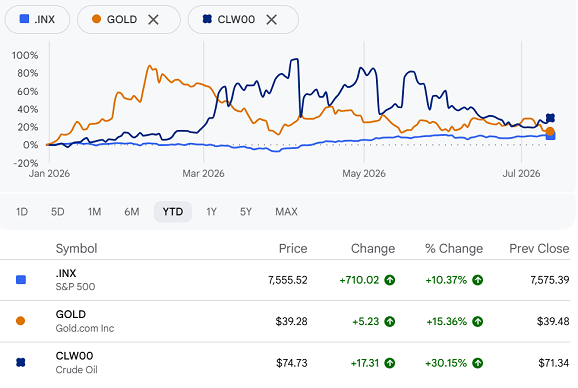
Task: Click the Price column header
Action: pos(293,249)
